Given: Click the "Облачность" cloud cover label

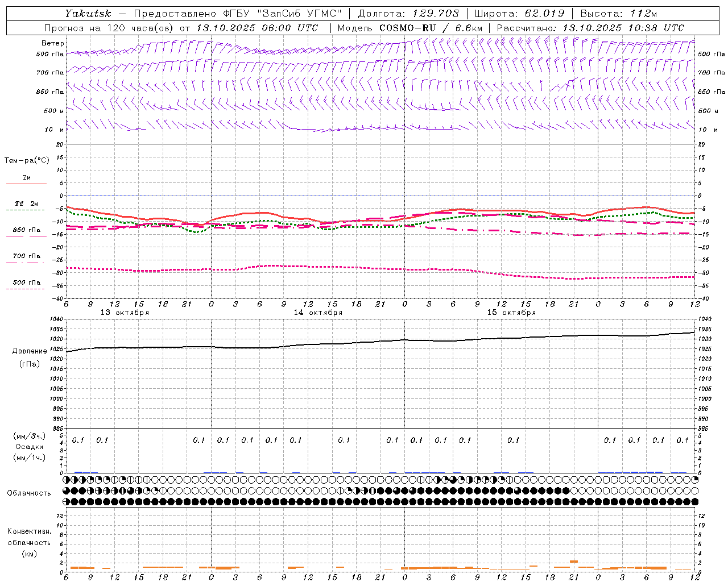Looking at the screenshot, I should (29, 493).
